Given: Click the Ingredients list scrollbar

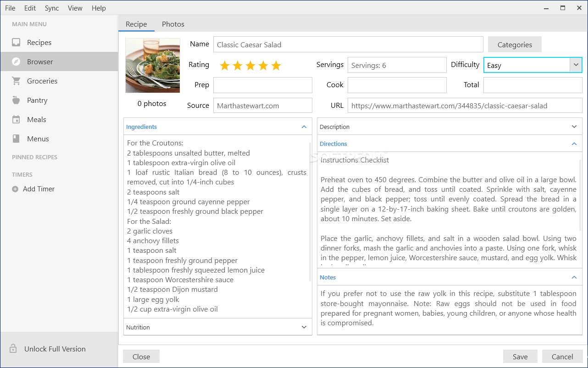Looking at the screenshot, I should (310, 211).
